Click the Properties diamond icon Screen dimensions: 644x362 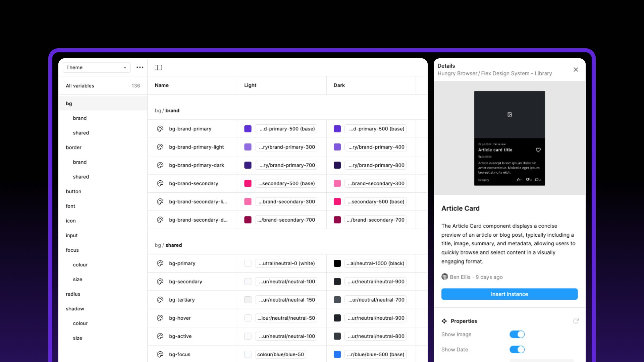pyautogui.click(x=444, y=321)
